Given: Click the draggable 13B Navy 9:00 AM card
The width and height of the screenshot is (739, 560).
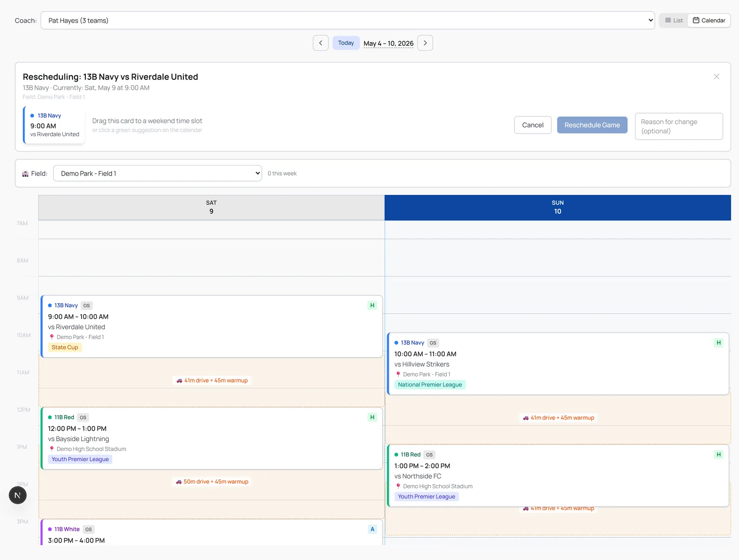Looking at the screenshot, I should pos(54,125).
